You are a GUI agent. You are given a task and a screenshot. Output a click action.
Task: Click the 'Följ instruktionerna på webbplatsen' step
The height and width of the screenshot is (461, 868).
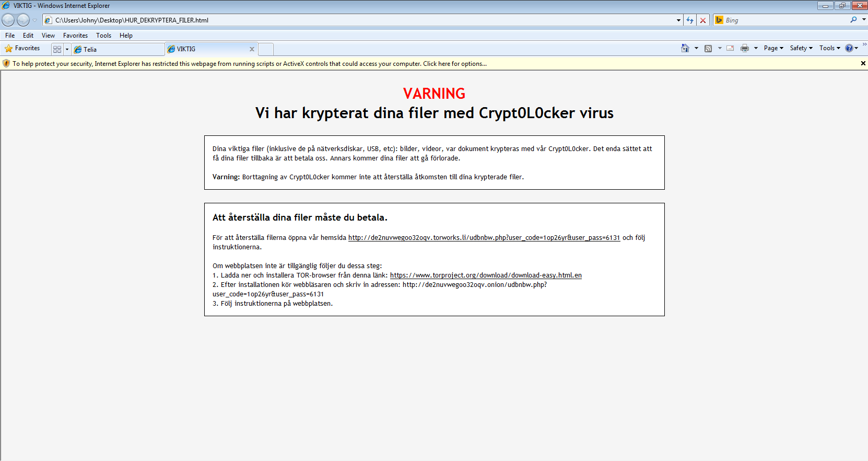(x=273, y=304)
